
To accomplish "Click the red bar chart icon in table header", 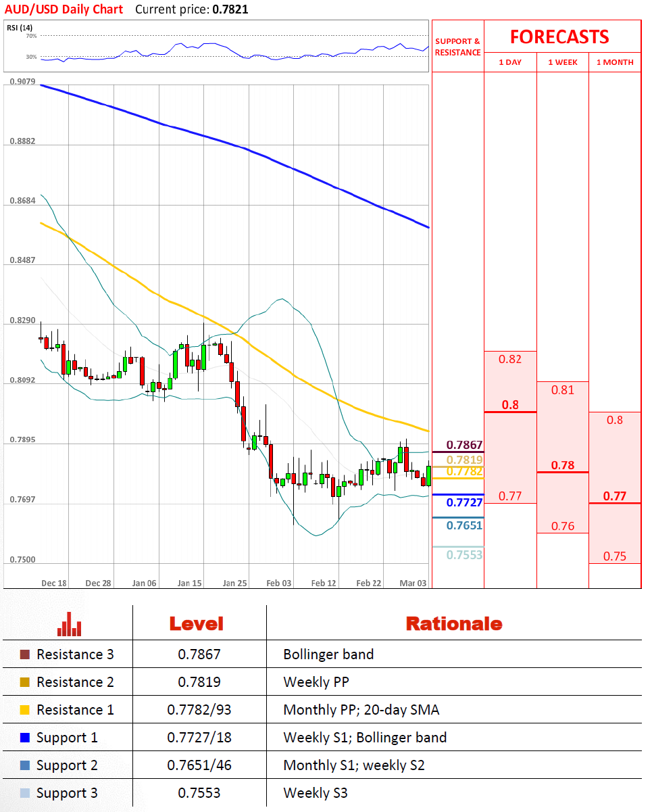I will (x=69, y=624).
